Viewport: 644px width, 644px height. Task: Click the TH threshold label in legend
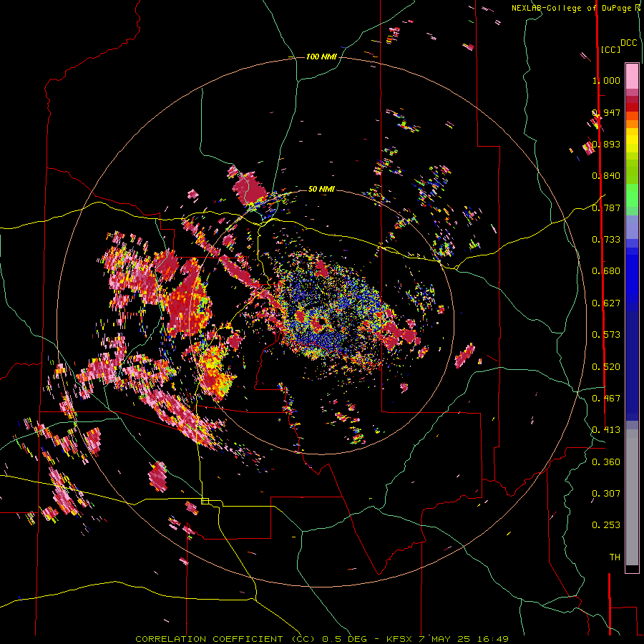tap(615, 557)
